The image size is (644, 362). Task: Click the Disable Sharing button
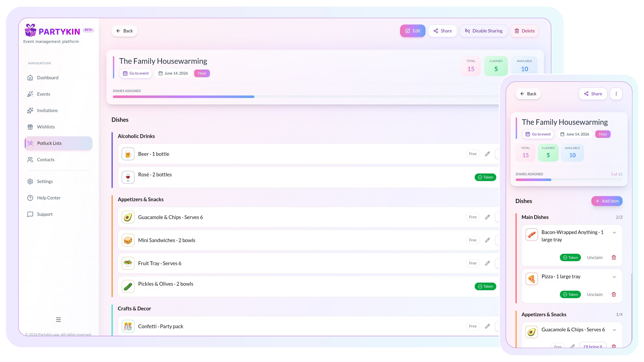click(x=484, y=31)
